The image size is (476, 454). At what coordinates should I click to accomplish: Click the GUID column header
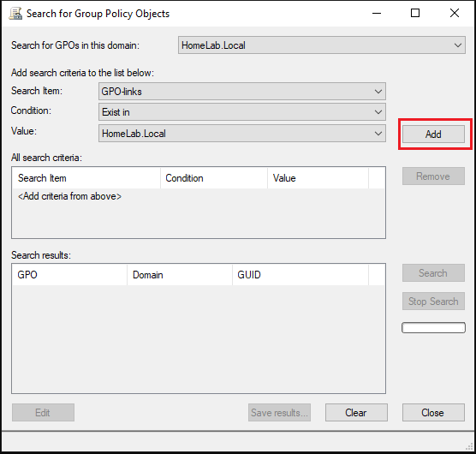click(300, 275)
